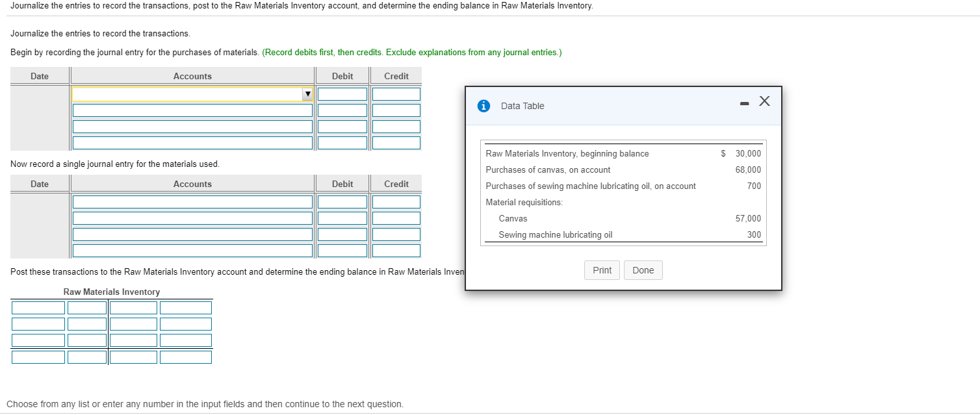Click first-row Credit field of purchases entry
The image size is (980, 415).
click(x=396, y=95)
